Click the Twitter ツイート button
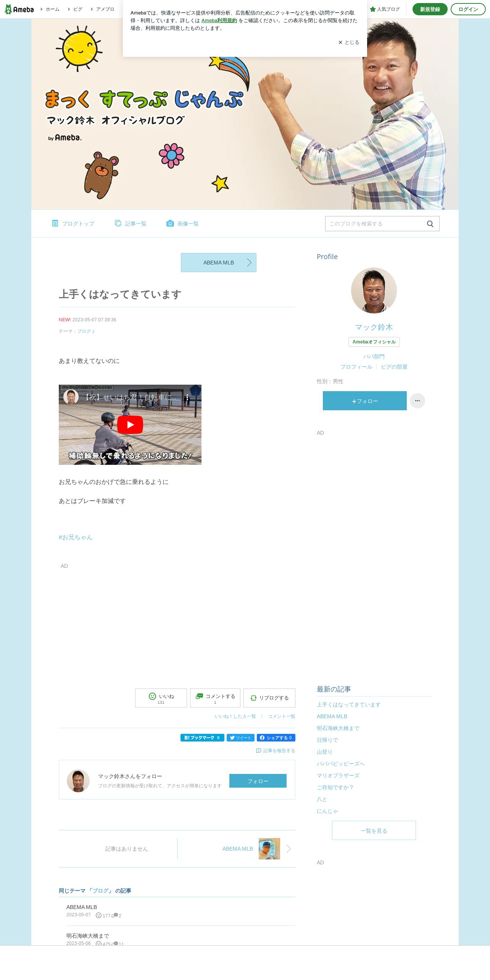The height and width of the screenshot is (980, 490). point(240,738)
